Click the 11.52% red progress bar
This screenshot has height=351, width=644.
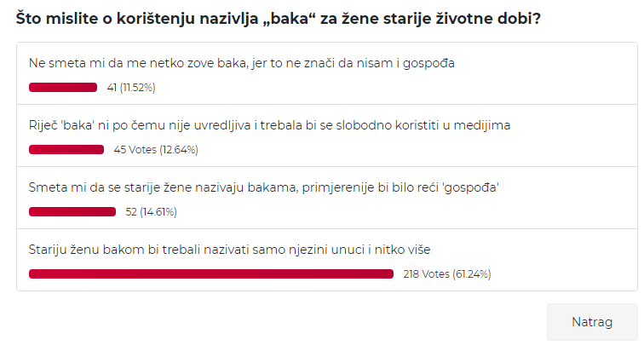pyautogui.click(x=63, y=87)
